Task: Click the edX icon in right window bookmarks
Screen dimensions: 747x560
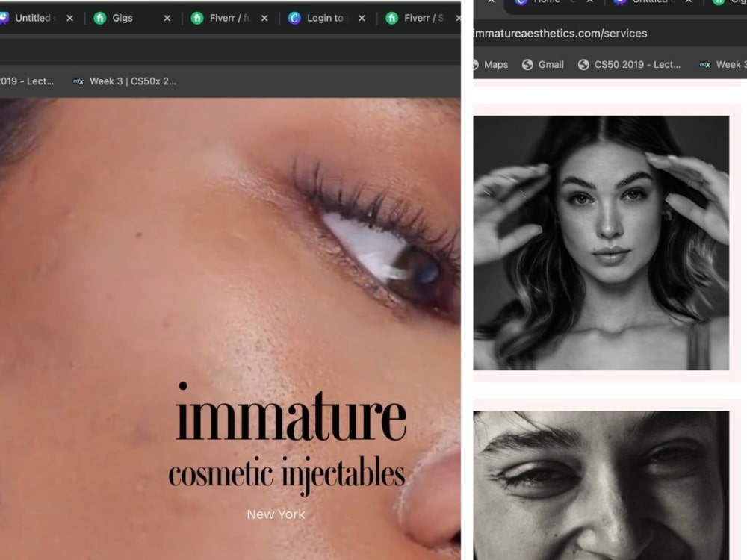Action: click(705, 65)
